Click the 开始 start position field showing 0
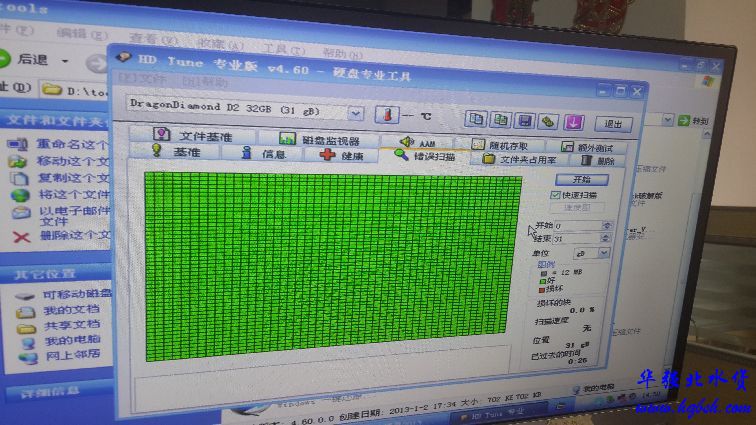The image size is (756, 425). 577,225
